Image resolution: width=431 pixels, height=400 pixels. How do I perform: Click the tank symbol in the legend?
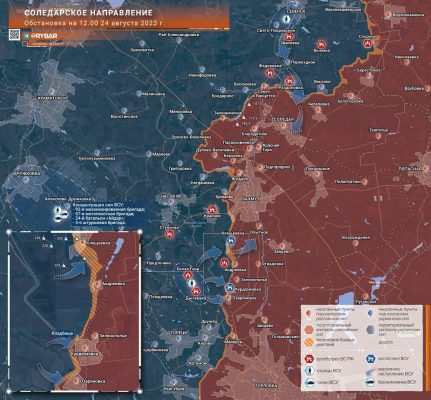310,382
